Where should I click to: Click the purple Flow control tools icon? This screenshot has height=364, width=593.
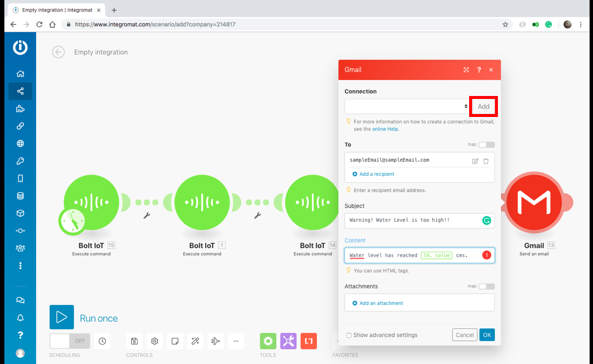[288, 341]
